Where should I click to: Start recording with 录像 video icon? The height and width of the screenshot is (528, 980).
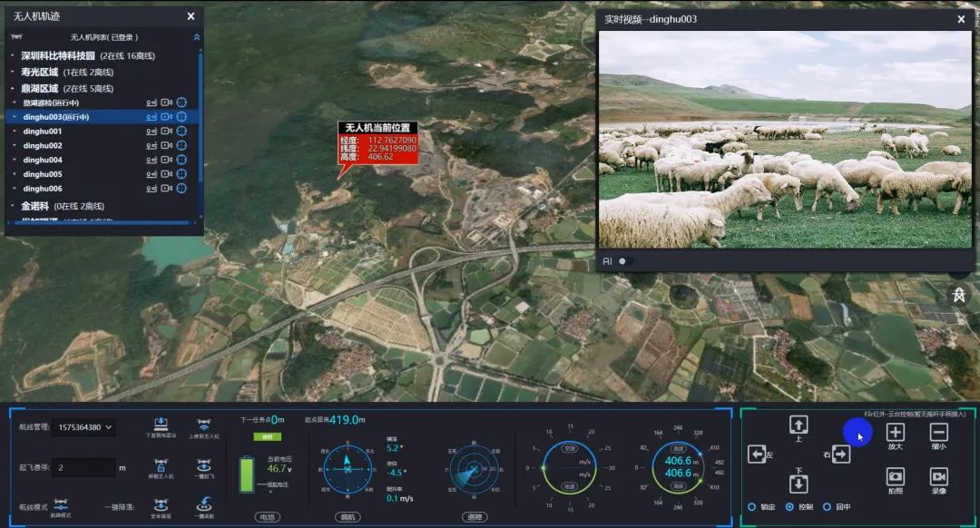click(x=938, y=476)
